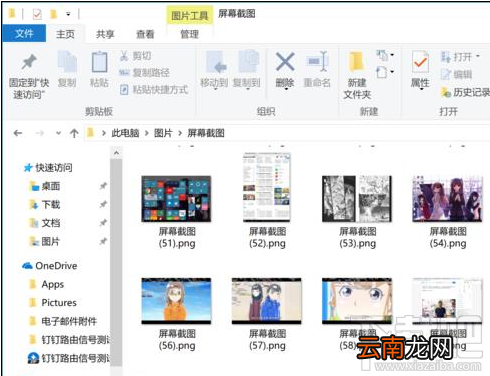Go back with the left arrow

click(18, 133)
